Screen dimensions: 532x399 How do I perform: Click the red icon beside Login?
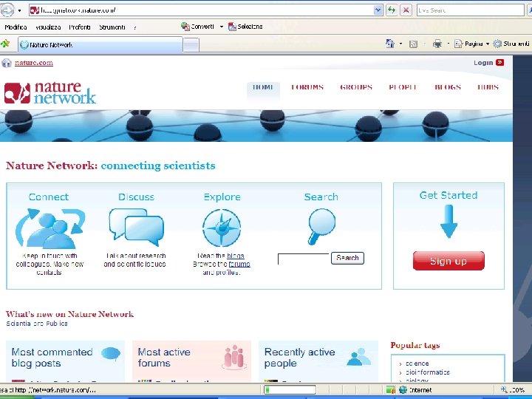click(x=499, y=62)
